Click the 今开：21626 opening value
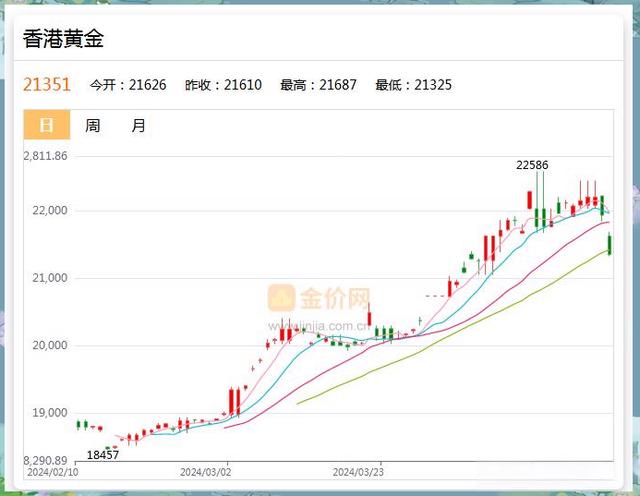This screenshot has height=496, width=640. (x=128, y=85)
